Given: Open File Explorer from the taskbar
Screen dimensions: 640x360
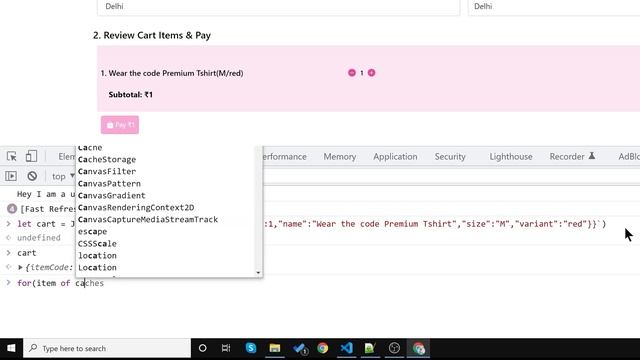Looking at the screenshot, I should click(275, 348).
